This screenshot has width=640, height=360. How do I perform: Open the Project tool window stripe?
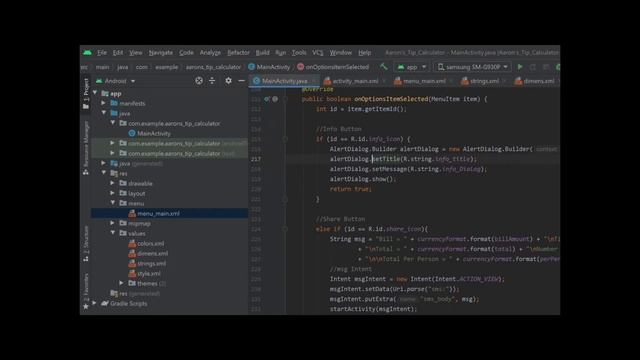click(x=86, y=94)
